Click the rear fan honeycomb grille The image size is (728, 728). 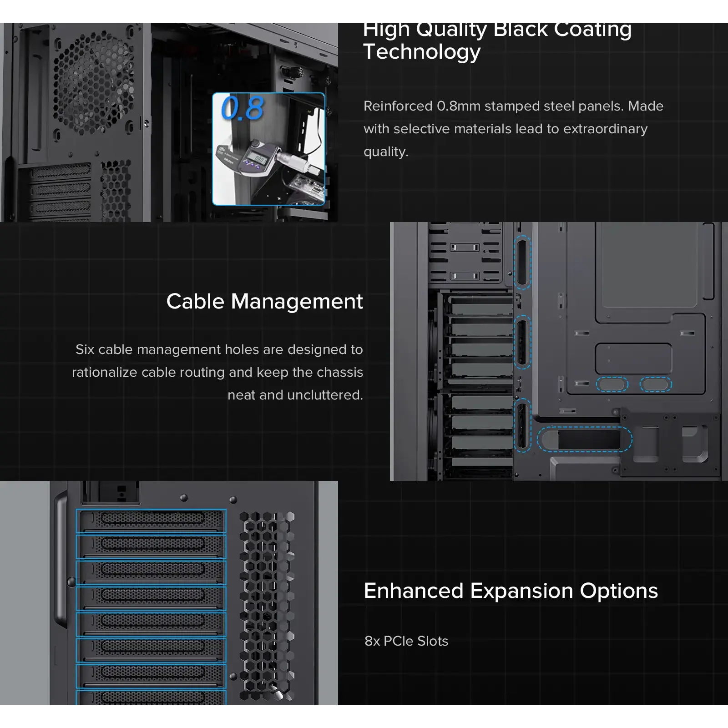(94, 81)
